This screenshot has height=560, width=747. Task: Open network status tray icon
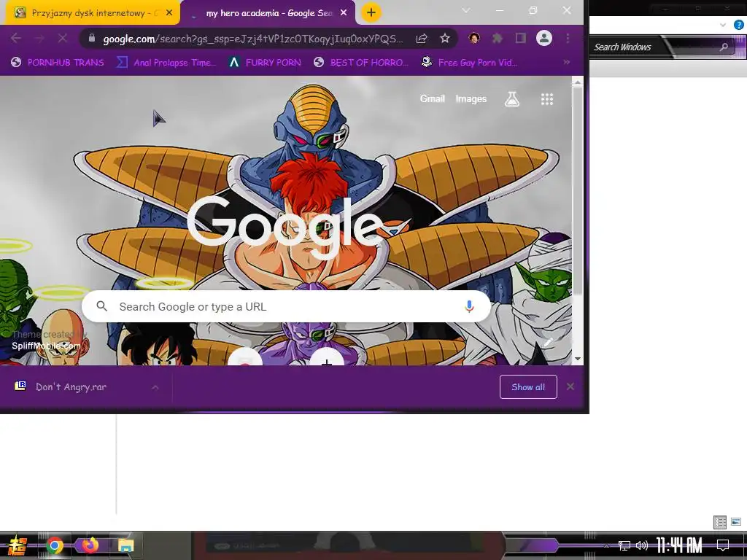(x=624, y=545)
